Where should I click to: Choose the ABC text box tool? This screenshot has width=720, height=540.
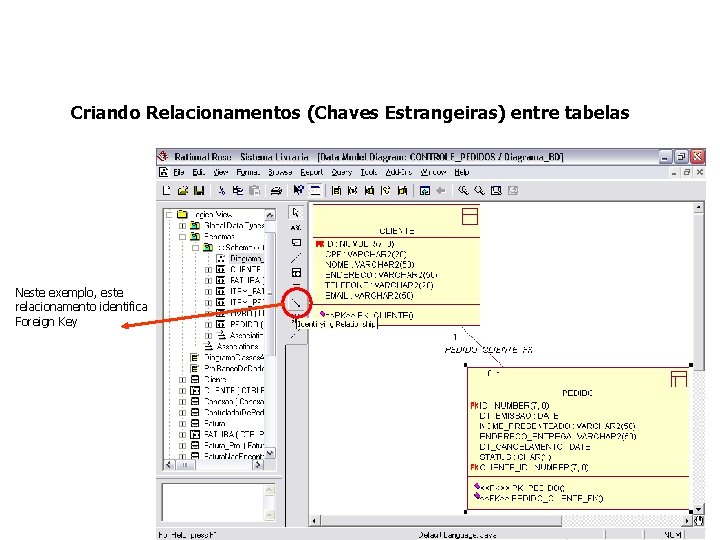(x=296, y=227)
